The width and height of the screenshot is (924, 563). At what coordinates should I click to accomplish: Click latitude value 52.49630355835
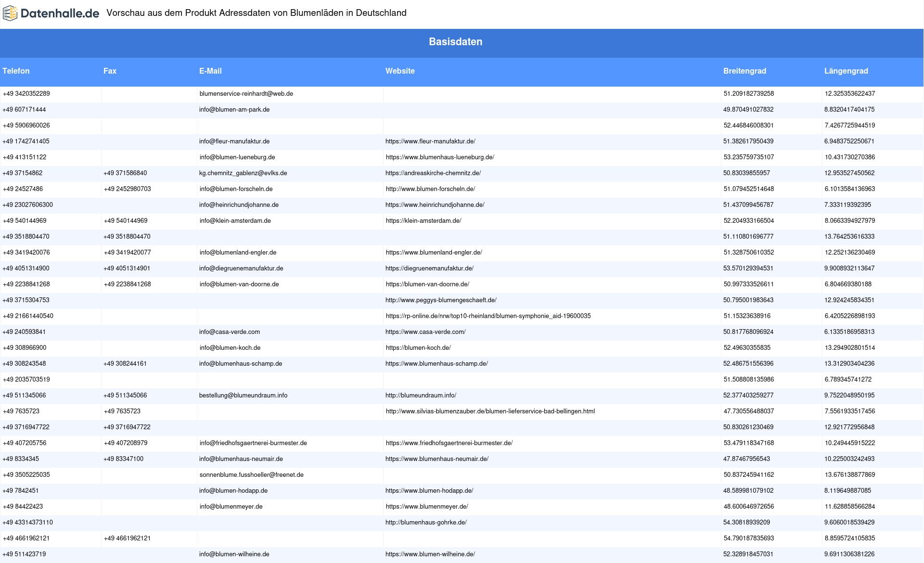point(747,348)
